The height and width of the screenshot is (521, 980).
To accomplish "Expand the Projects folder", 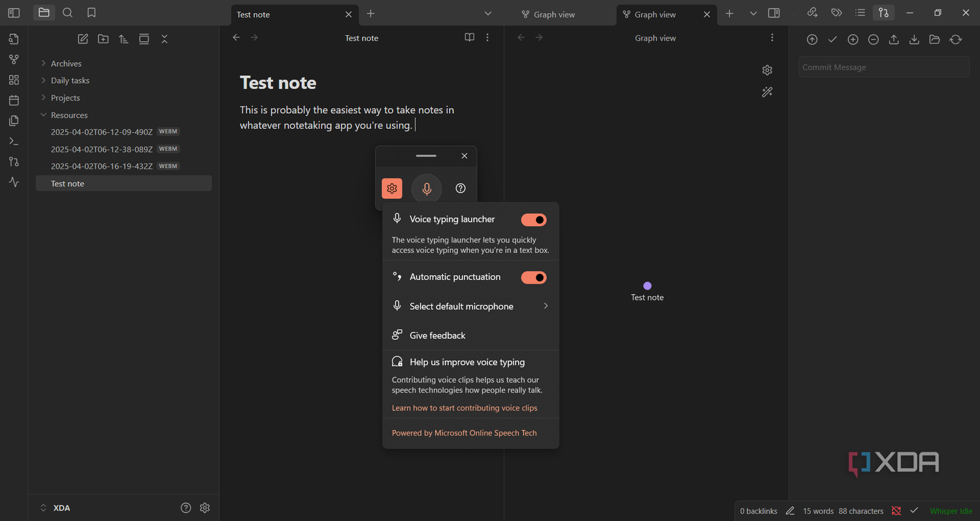I will (x=123, y=98).
